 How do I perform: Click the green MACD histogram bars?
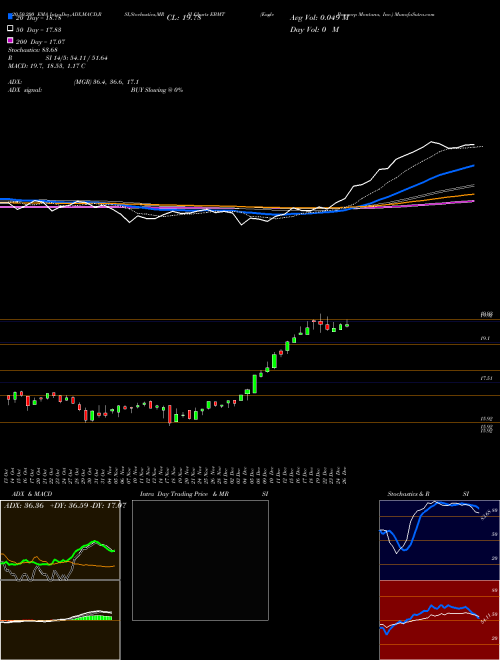tap(93, 617)
